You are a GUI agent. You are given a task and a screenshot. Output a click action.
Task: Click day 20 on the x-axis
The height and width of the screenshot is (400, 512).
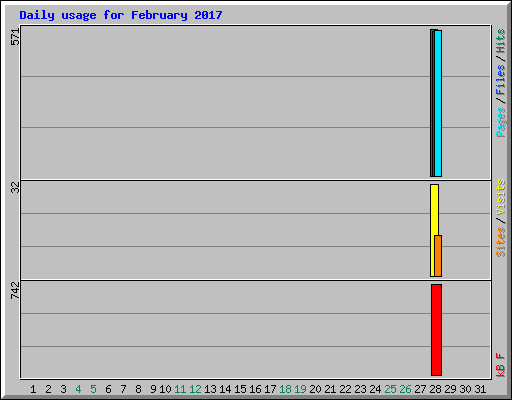(x=315, y=389)
